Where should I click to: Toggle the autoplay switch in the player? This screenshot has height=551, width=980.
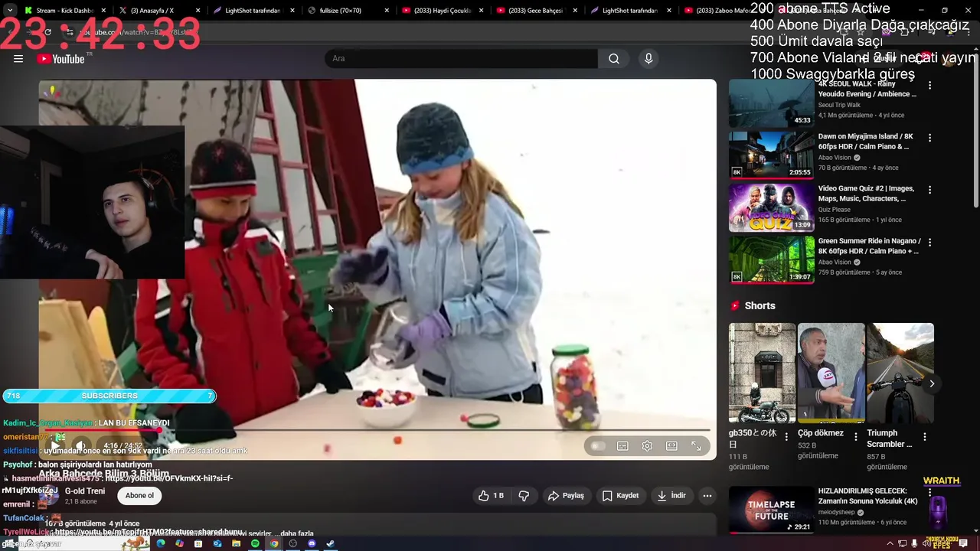pyautogui.click(x=598, y=446)
